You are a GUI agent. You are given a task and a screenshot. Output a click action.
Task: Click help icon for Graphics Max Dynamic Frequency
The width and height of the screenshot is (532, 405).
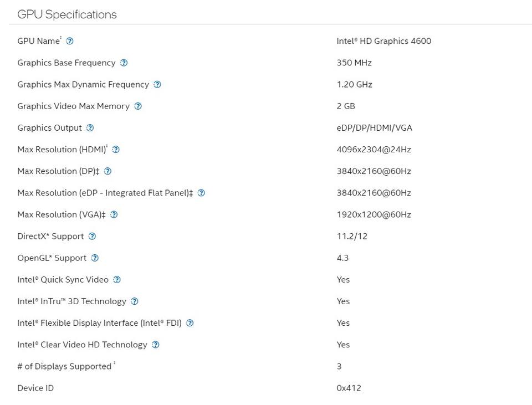[157, 84]
